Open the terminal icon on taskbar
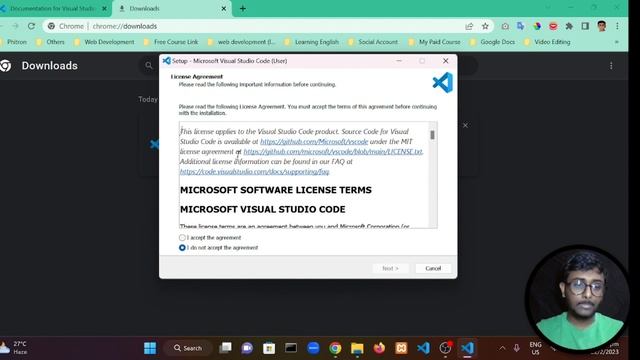The width and height of the screenshot is (640, 360). click(x=291, y=348)
